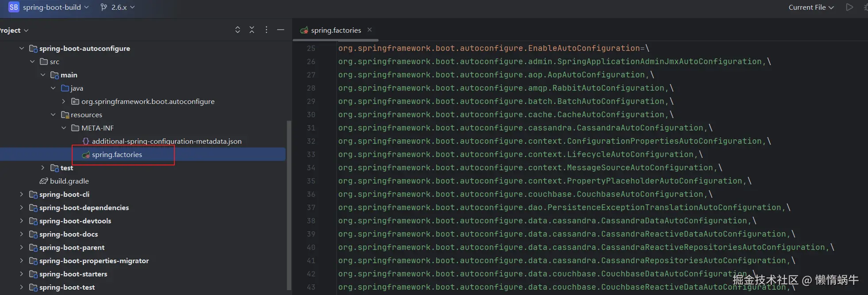Click the Project panel vertical scrollbar
The width and height of the screenshot is (868, 295).
click(289, 206)
